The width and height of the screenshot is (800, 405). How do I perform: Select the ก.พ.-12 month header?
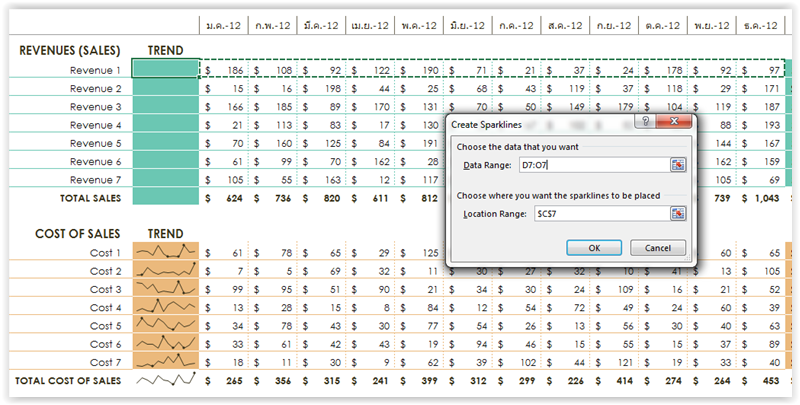(272, 26)
